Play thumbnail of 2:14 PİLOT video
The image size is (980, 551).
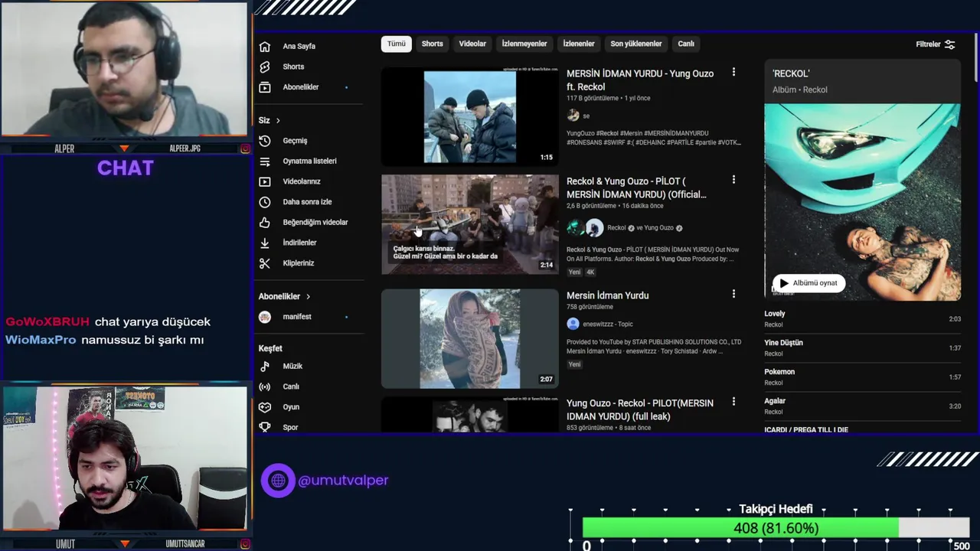[470, 224]
